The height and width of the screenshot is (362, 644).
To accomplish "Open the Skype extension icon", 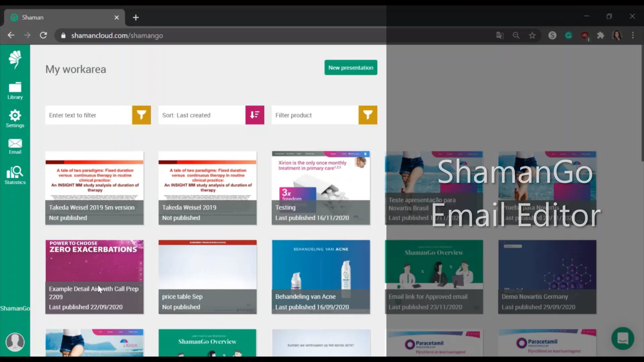I will click(x=552, y=35).
